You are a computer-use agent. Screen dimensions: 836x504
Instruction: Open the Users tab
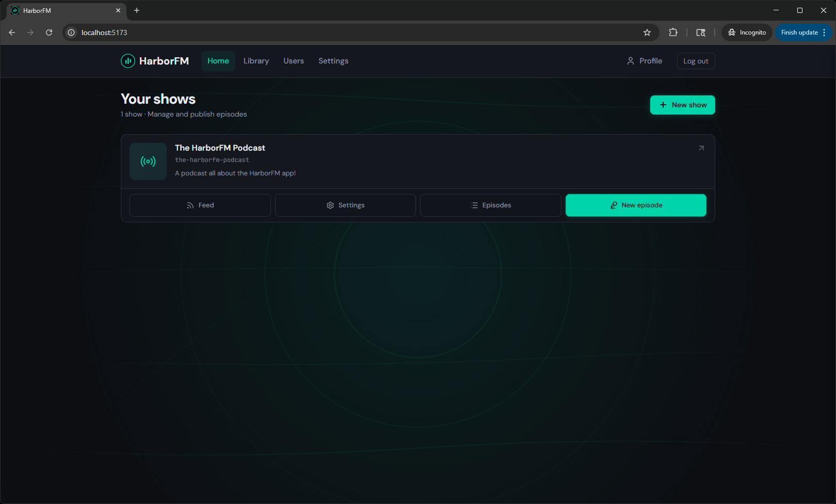tap(294, 61)
